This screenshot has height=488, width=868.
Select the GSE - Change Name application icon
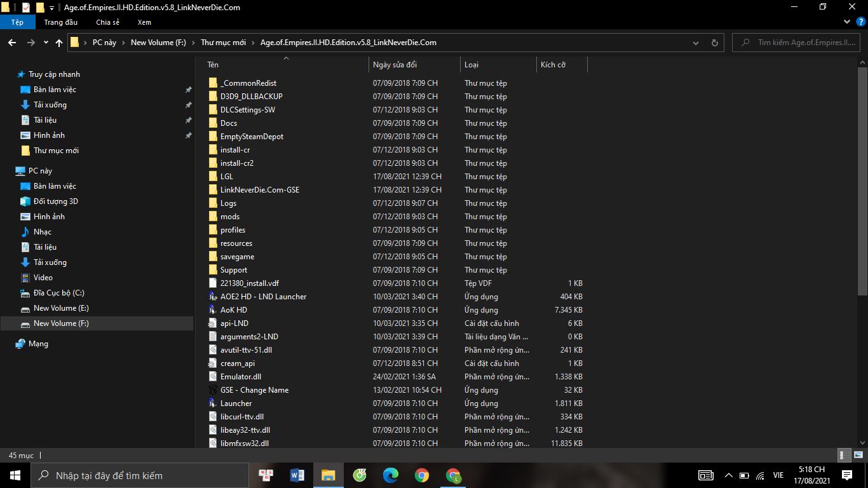point(213,390)
